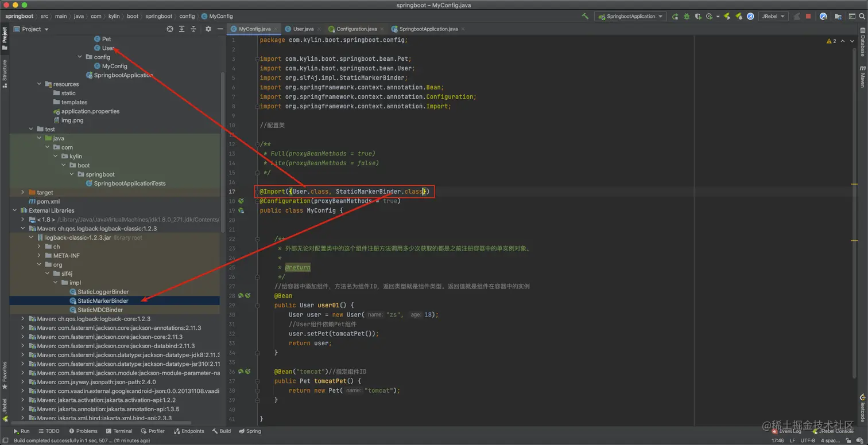Open the TODO tool window

[48, 431]
